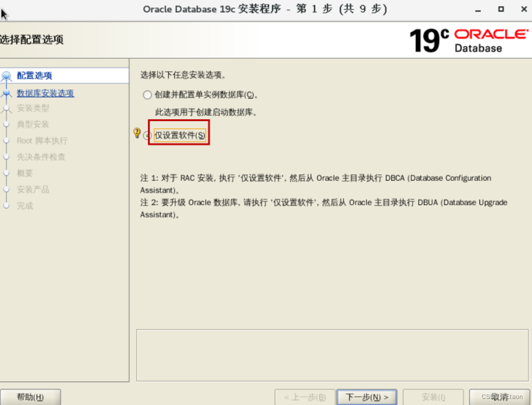The width and height of the screenshot is (532, 405).
Task: Click the 配置选项 step node icon
Action: [6, 76]
